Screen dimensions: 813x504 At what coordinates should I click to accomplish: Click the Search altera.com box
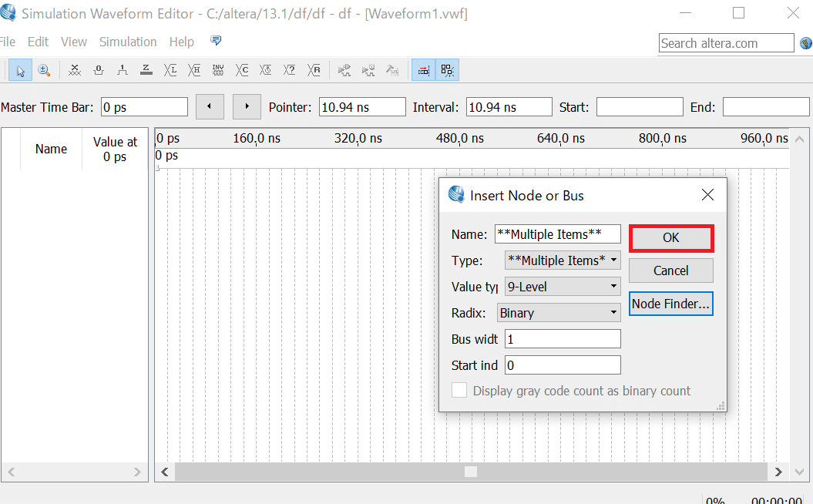coord(727,43)
